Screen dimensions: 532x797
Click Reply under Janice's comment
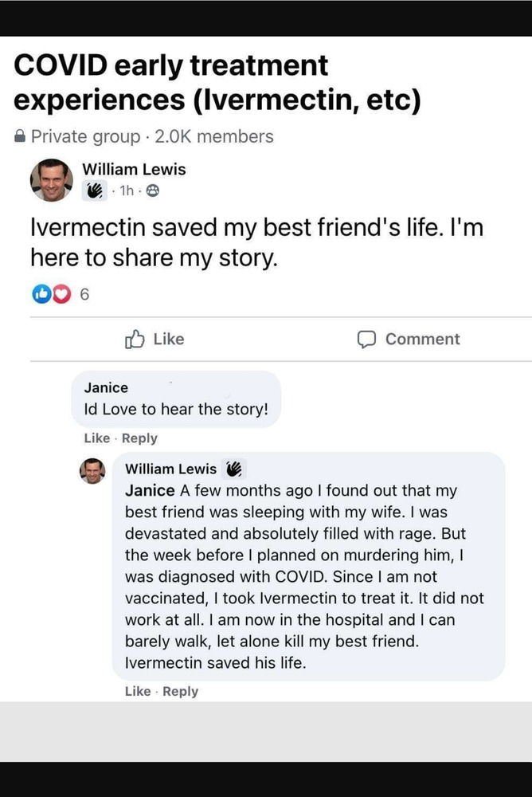(139, 438)
